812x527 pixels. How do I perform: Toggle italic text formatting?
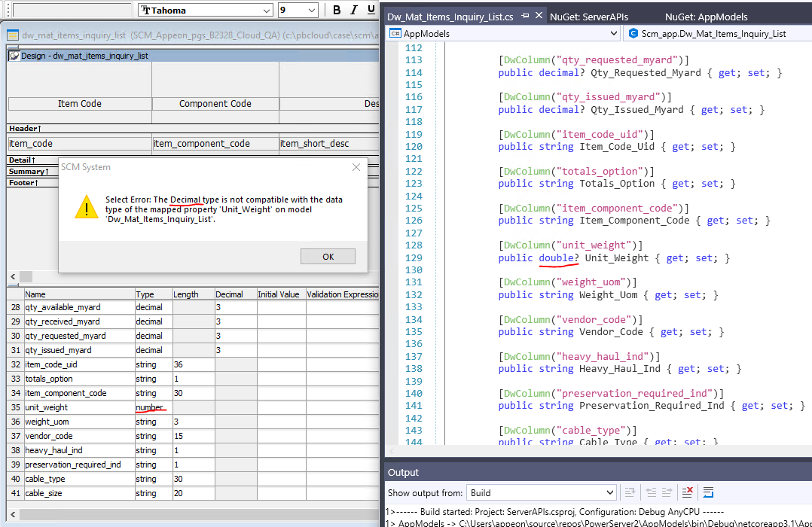(353, 10)
